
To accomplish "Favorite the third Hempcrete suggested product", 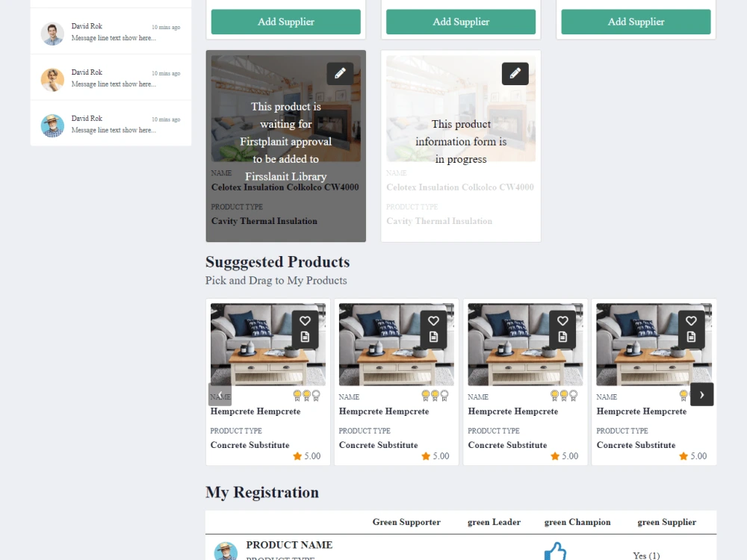I will point(562,321).
